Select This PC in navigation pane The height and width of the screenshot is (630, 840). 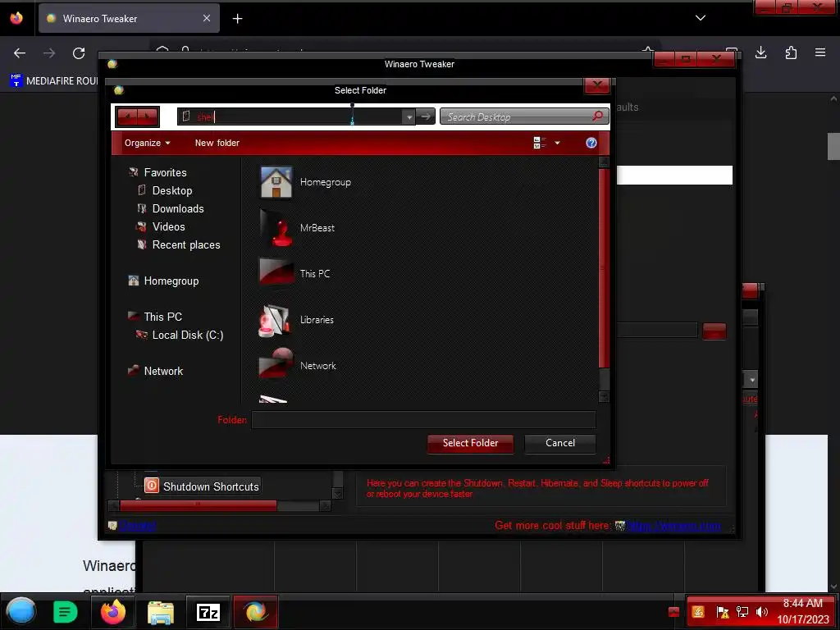click(x=163, y=317)
